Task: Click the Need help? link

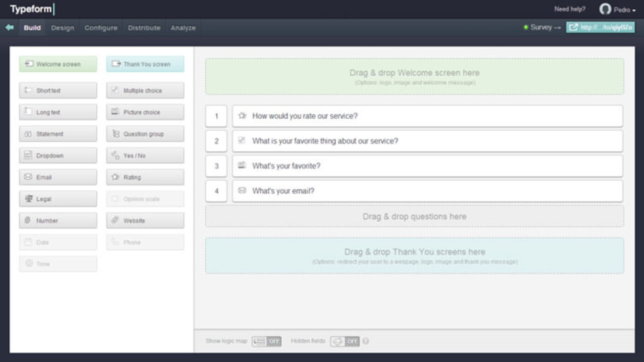Action: tap(570, 9)
